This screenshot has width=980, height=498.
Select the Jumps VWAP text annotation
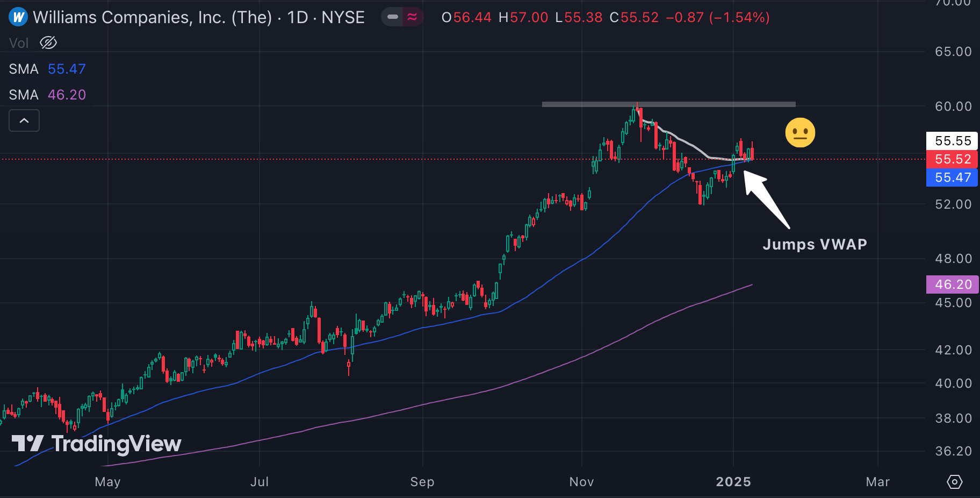(815, 244)
